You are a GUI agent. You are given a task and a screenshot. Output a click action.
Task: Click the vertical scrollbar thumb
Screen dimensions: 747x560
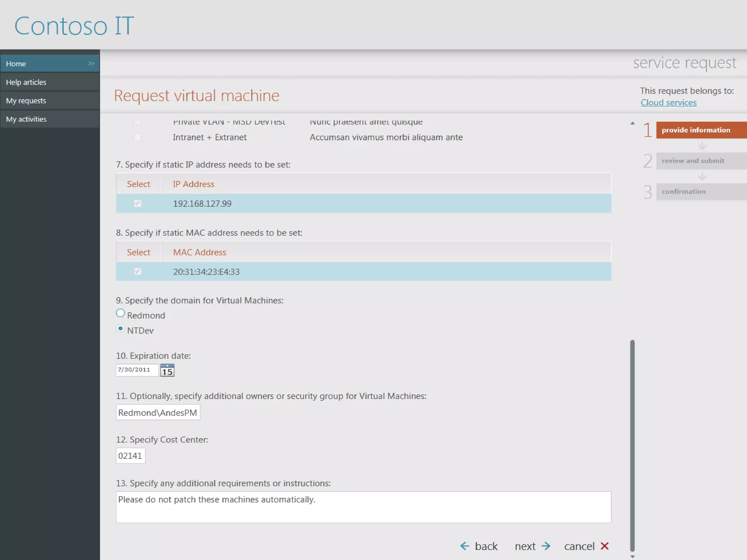pyautogui.click(x=632, y=445)
